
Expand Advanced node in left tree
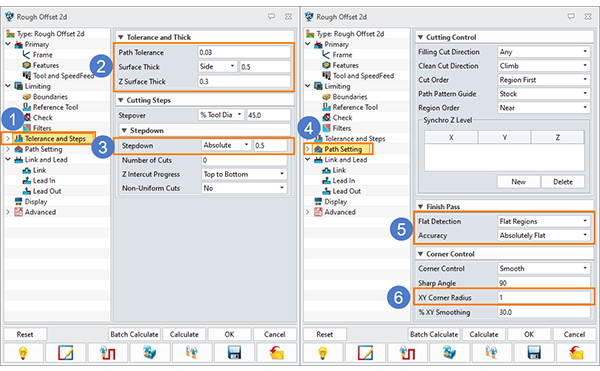point(8,212)
